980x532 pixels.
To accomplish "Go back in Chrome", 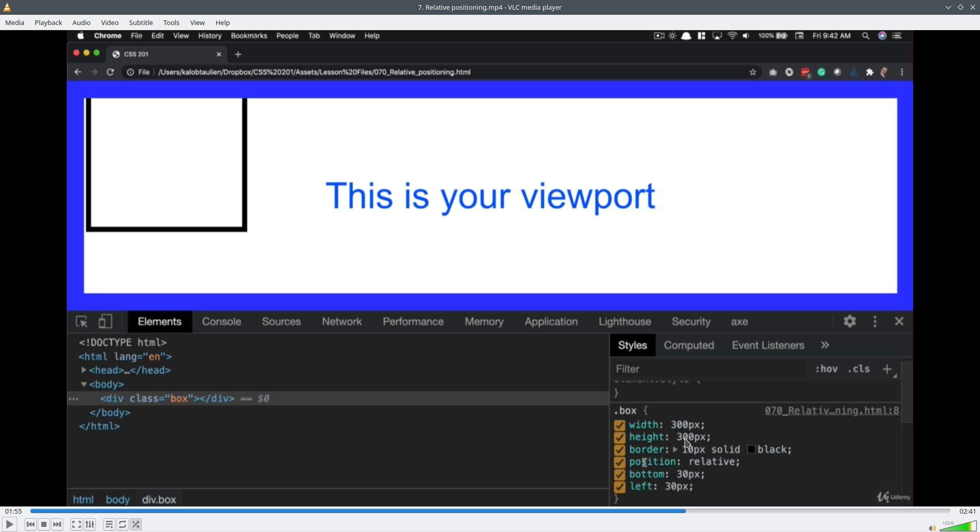I will (x=78, y=72).
